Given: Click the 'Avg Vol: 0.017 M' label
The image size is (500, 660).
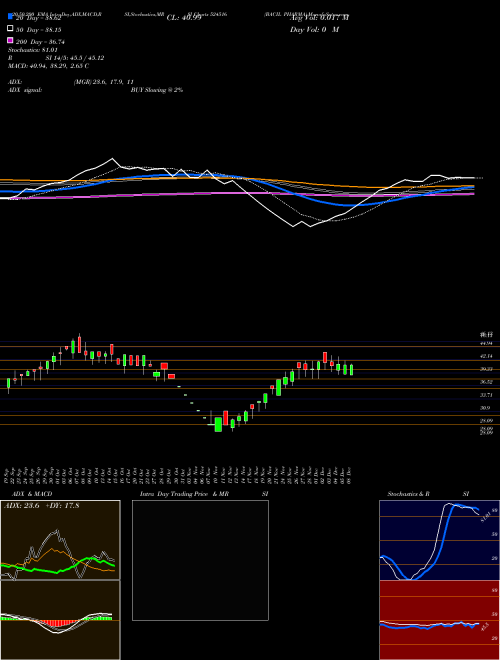Looking at the screenshot, I should 319,18.
